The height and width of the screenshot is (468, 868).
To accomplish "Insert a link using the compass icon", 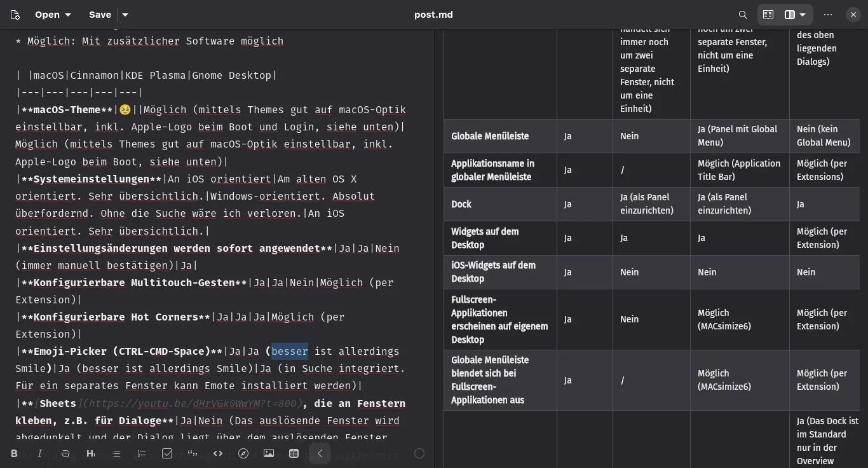I will click(x=243, y=453).
